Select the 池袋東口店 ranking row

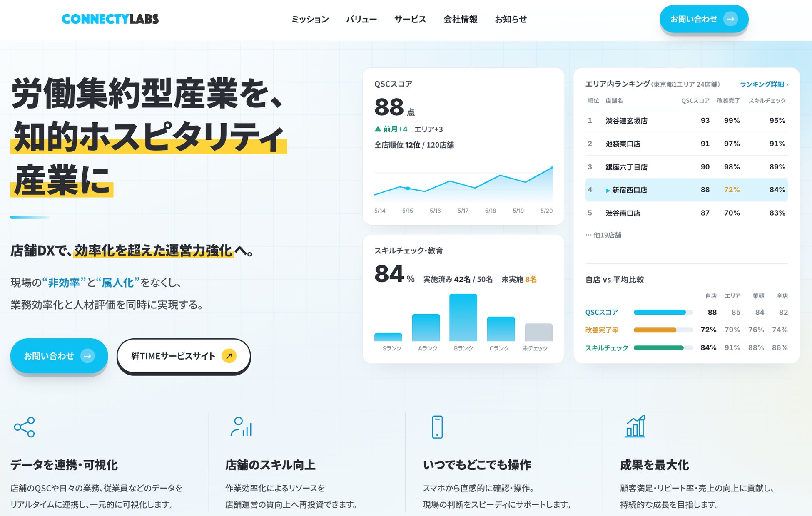click(686, 144)
